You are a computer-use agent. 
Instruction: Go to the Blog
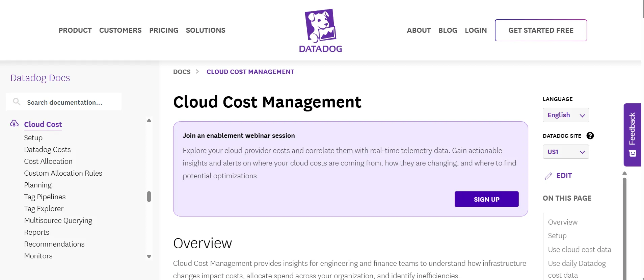tap(448, 30)
